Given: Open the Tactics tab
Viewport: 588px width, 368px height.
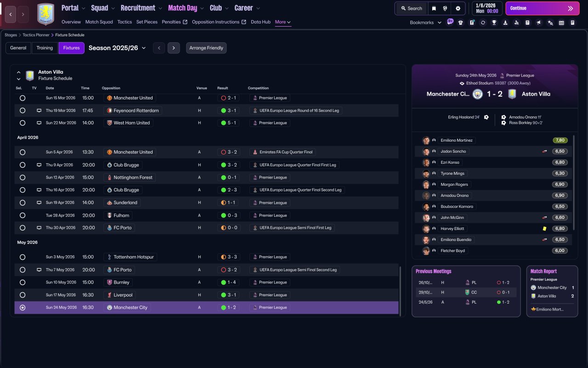Looking at the screenshot, I should click(x=124, y=22).
